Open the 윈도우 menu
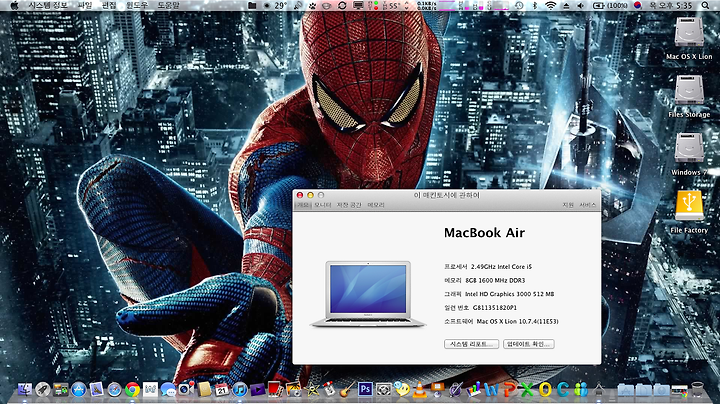 click(x=137, y=6)
